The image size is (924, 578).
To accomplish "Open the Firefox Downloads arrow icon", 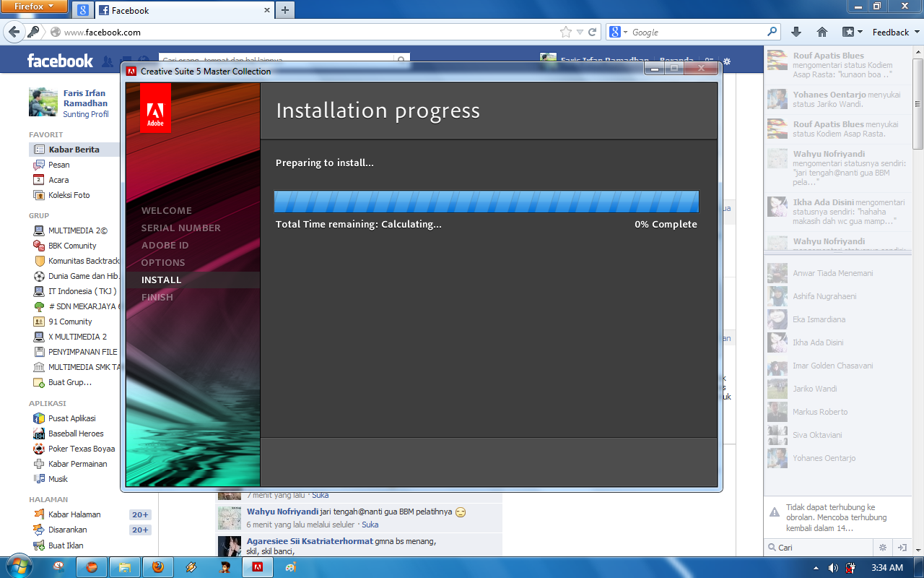I will [x=796, y=32].
